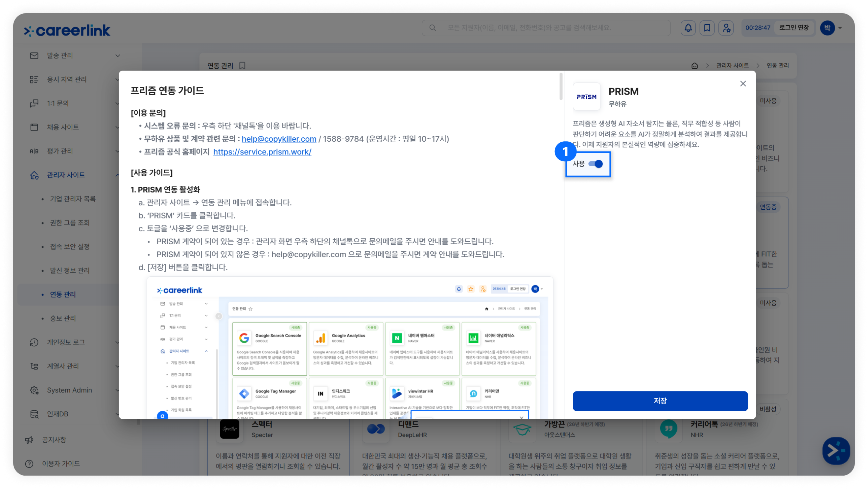Close the PRISM dialog

coord(743,83)
